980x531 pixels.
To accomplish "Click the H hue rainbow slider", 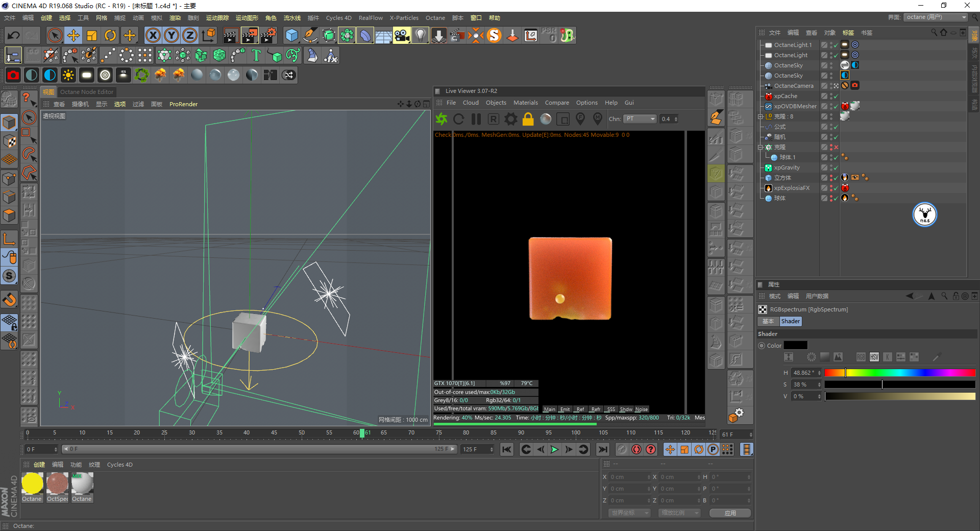I will pos(900,373).
